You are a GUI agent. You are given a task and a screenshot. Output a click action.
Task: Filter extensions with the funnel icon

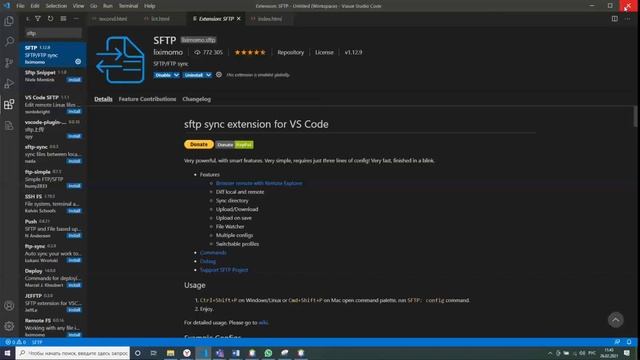pyautogui.click(x=38, y=19)
